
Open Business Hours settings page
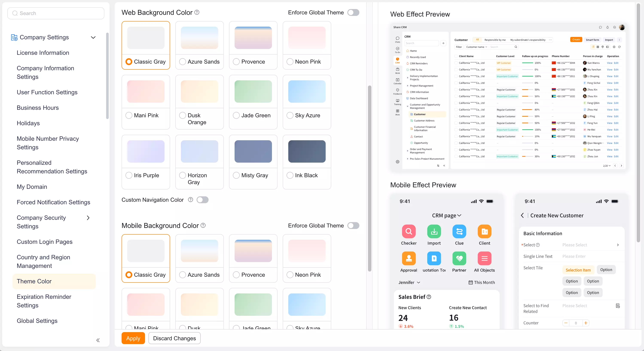click(x=38, y=108)
